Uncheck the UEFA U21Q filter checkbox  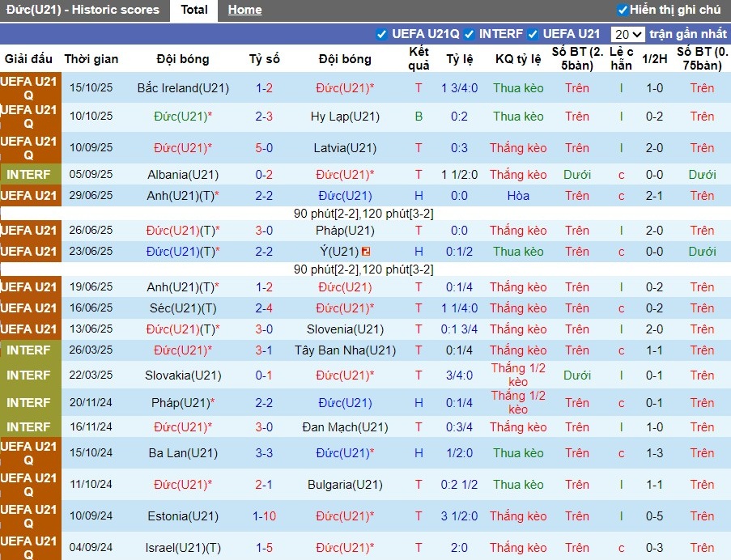tap(382, 34)
